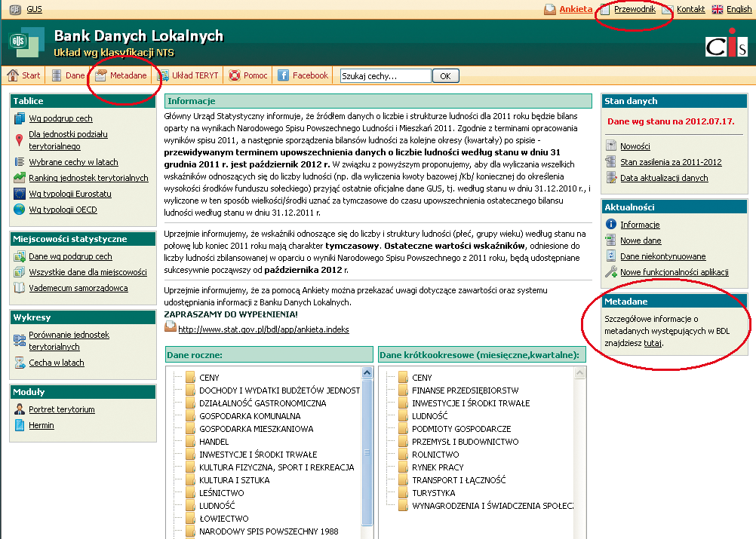The height and width of the screenshot is (539, 756).
Task: Open the Dane menu item
Action: point(68,75)
